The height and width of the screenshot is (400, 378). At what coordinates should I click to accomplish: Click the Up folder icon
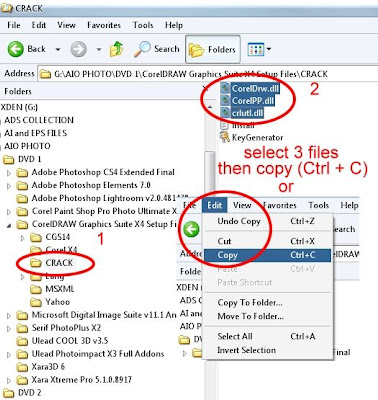(116, 49)
